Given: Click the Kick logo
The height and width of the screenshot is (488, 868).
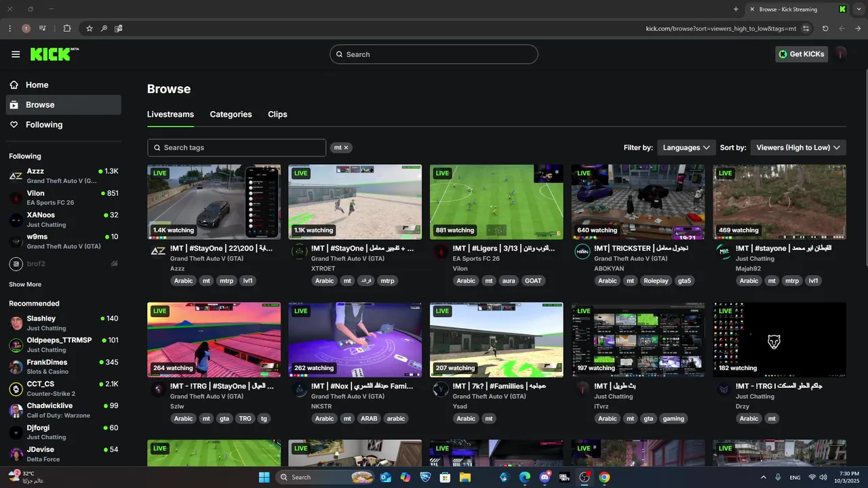Looking at the screenshot, I should point(54,54).
